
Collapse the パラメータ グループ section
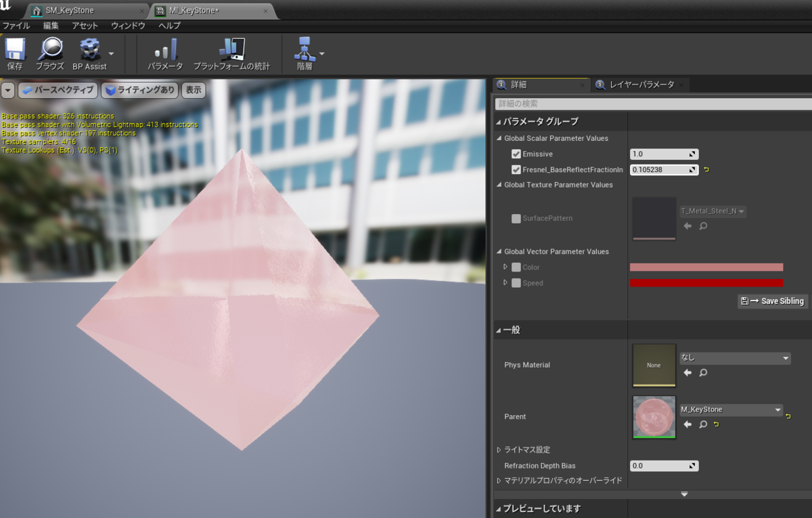tap(499, 122)
